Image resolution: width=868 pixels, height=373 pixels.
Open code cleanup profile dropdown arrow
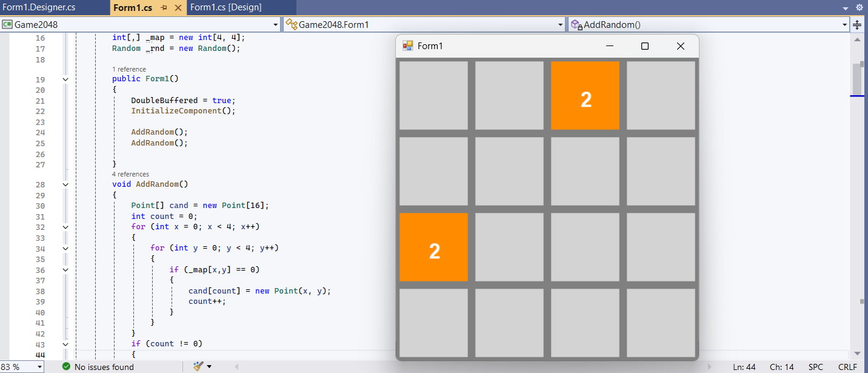[x=209, y=366]
